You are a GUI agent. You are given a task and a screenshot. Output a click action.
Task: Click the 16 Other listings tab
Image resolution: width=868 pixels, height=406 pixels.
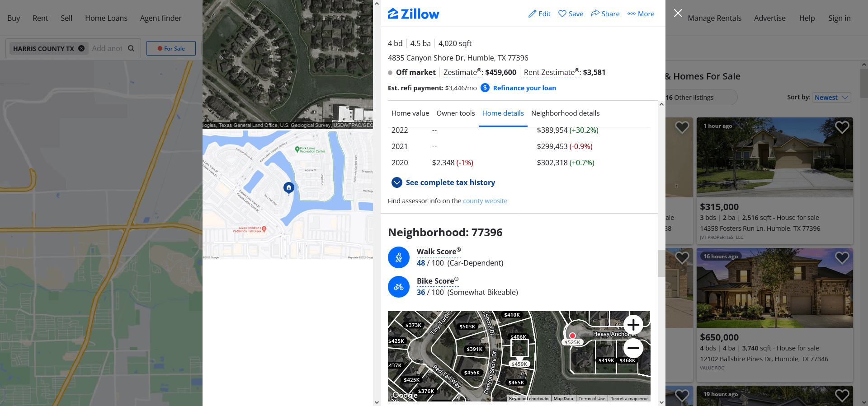pyautogui.click(x=690, y=98)
